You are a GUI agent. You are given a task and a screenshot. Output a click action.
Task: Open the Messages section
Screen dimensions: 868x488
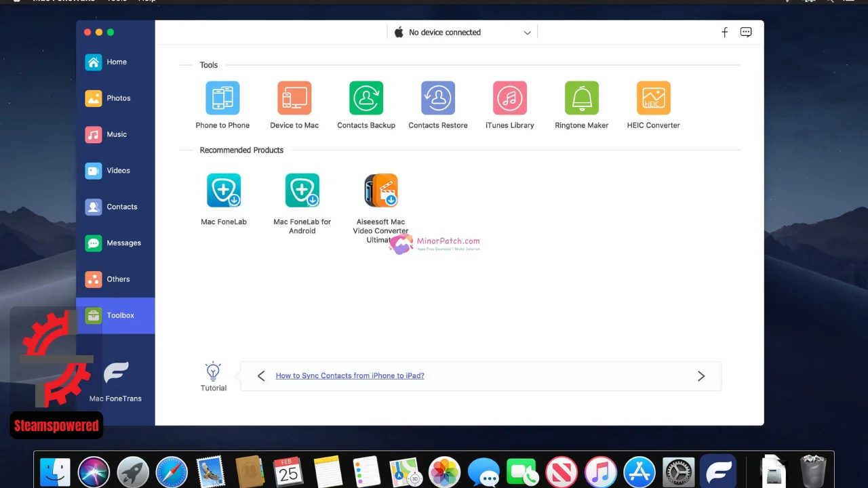coord(115,243)
